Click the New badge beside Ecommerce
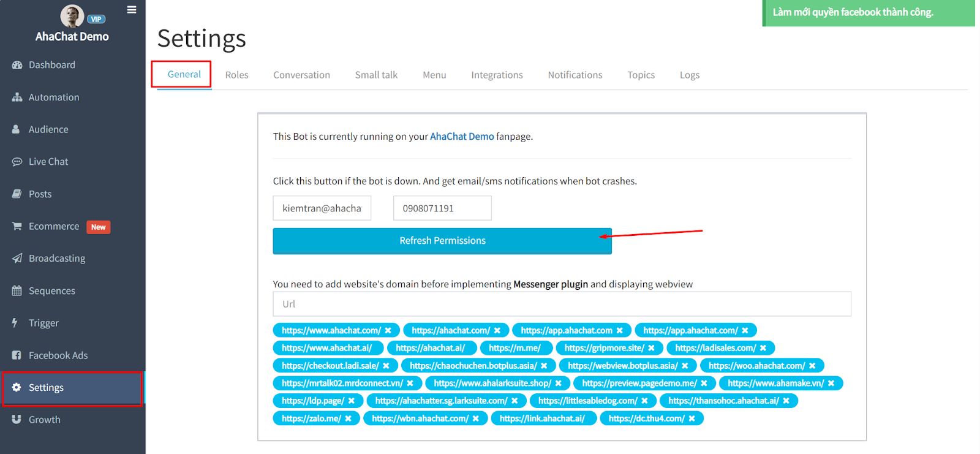This screenshot has width=980, height=454. (x=99, y=227)
